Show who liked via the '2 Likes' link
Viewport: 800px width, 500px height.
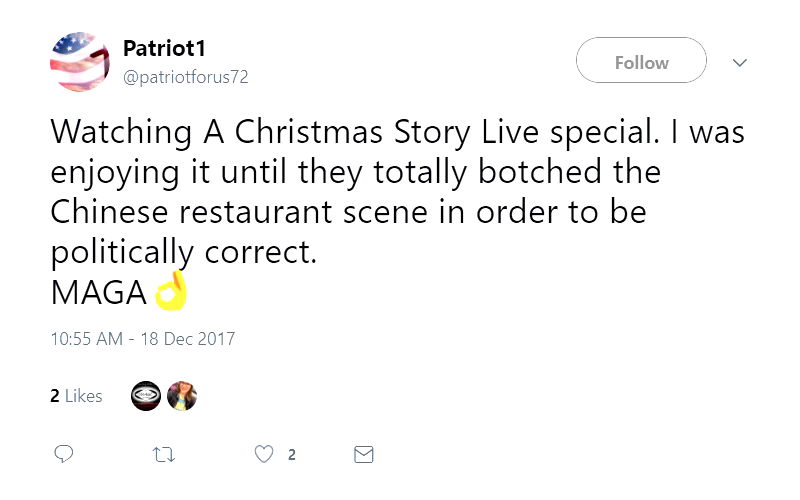pos(76,396)
